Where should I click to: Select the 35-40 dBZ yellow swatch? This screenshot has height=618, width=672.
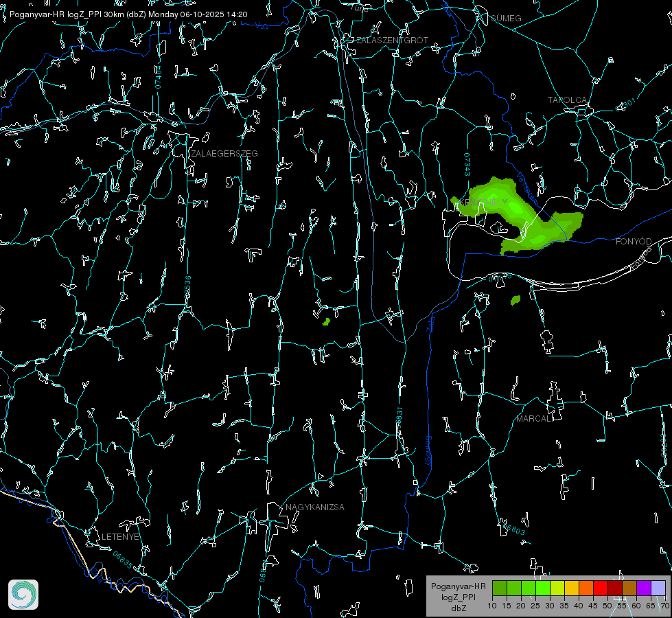pyautogui.click(x=572, y=588)
